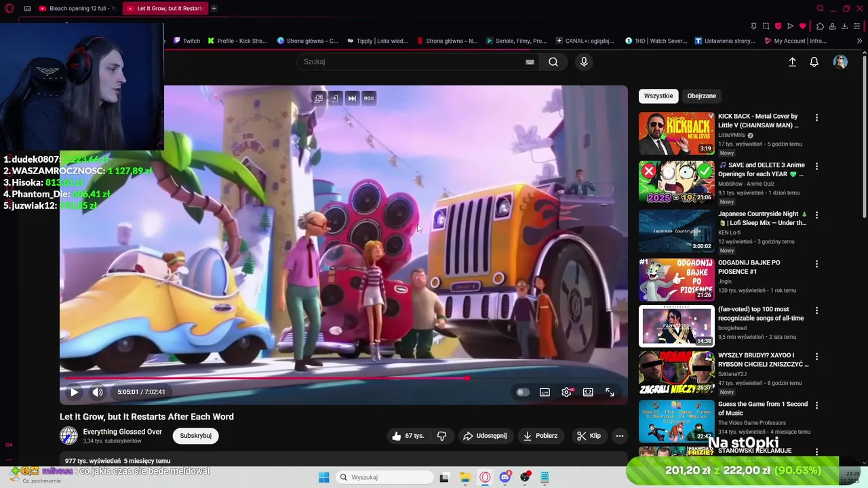Switch to 'Bleach opening 12 full' tab

(x=77, y=8)
